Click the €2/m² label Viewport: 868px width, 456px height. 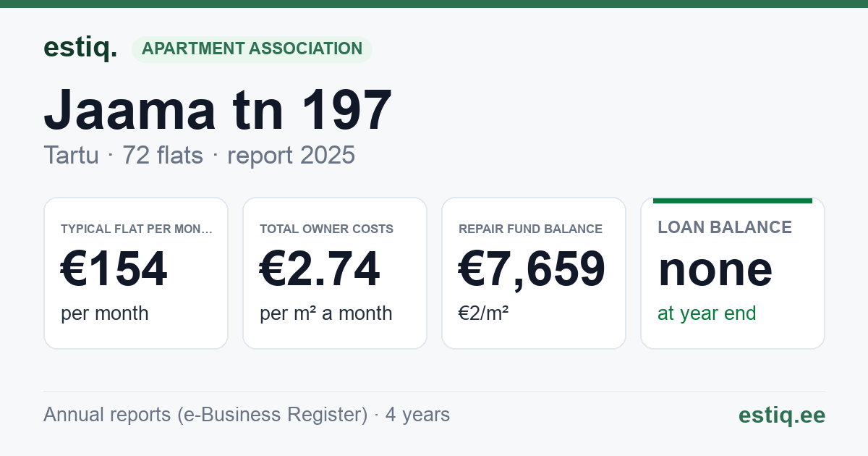click(484, 313)
